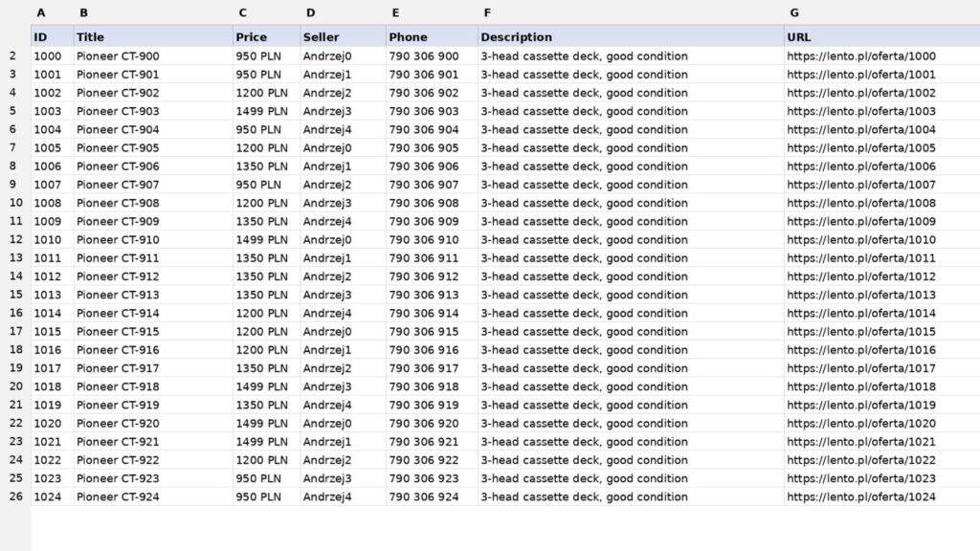Click seller cell in row 1004
This screenshot has width=980, height=551.
tap(344, 129)
